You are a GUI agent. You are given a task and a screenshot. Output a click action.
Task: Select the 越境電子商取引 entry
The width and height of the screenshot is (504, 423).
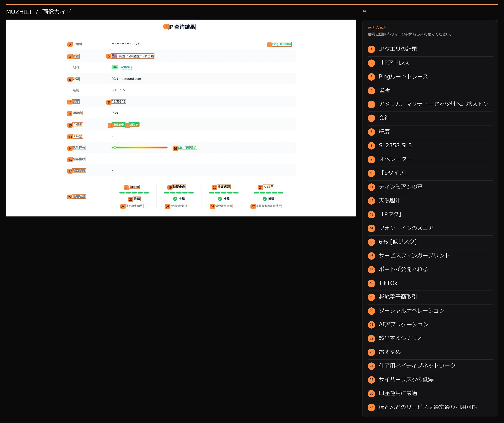point(430,297)
